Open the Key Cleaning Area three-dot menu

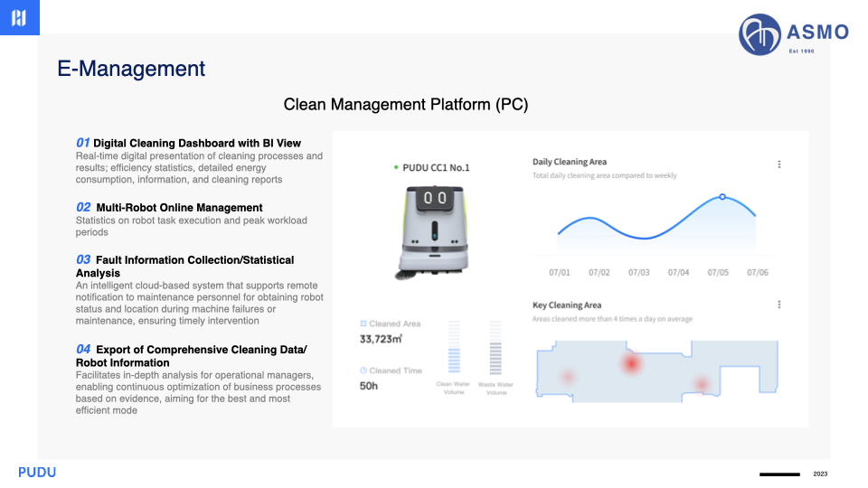778,305
